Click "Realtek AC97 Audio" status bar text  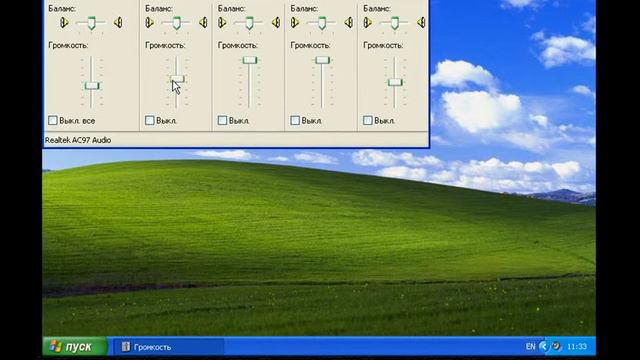(78, 140)
